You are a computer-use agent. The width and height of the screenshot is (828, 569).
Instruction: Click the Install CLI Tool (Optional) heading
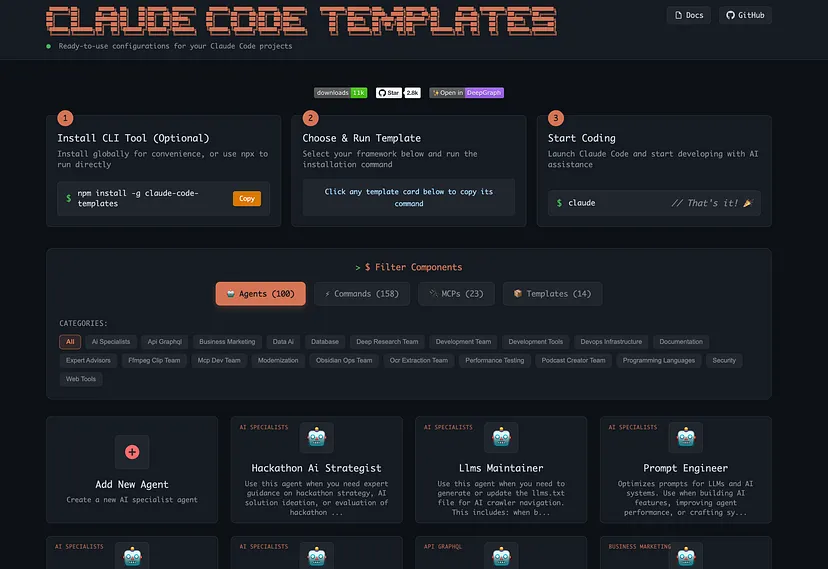[x=133, y=138]
